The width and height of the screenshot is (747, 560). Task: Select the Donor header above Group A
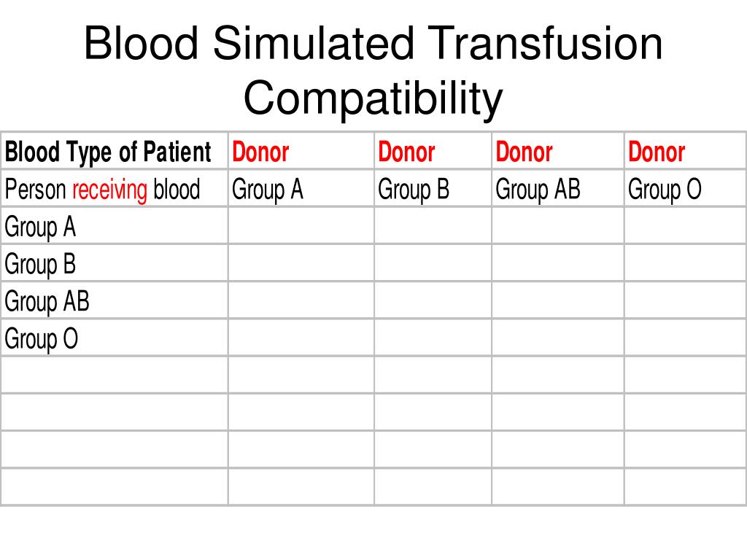pyautogui.click(x=301, y=150)
